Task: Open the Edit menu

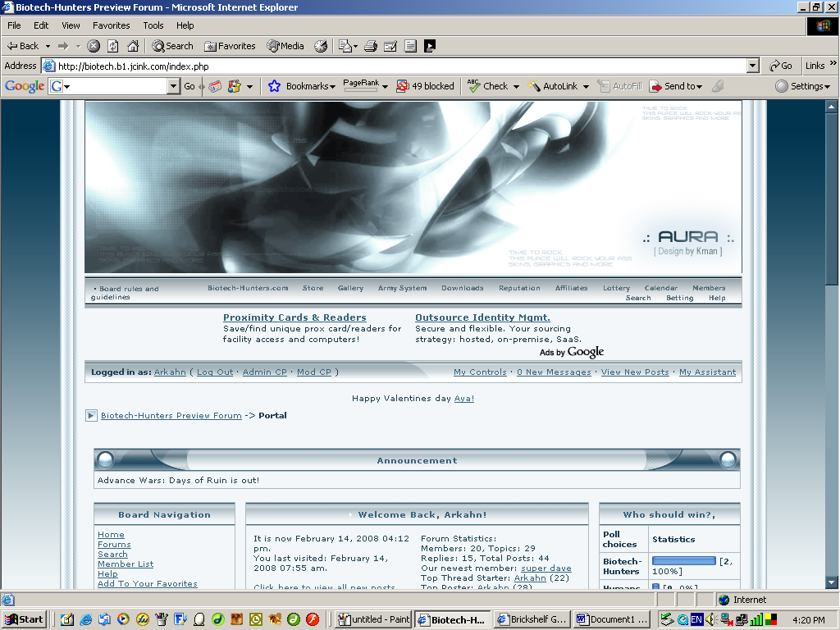Action: (x=41, y=25)
